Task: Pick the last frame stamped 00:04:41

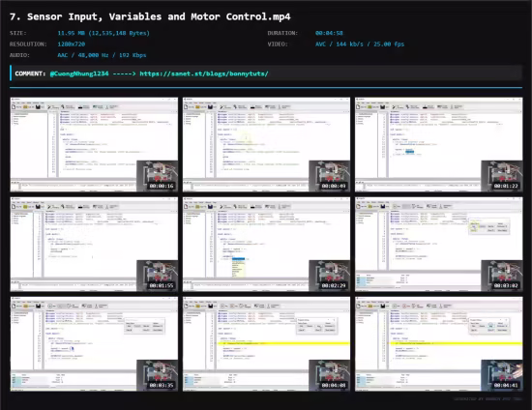Action: (x=439, y=344)
